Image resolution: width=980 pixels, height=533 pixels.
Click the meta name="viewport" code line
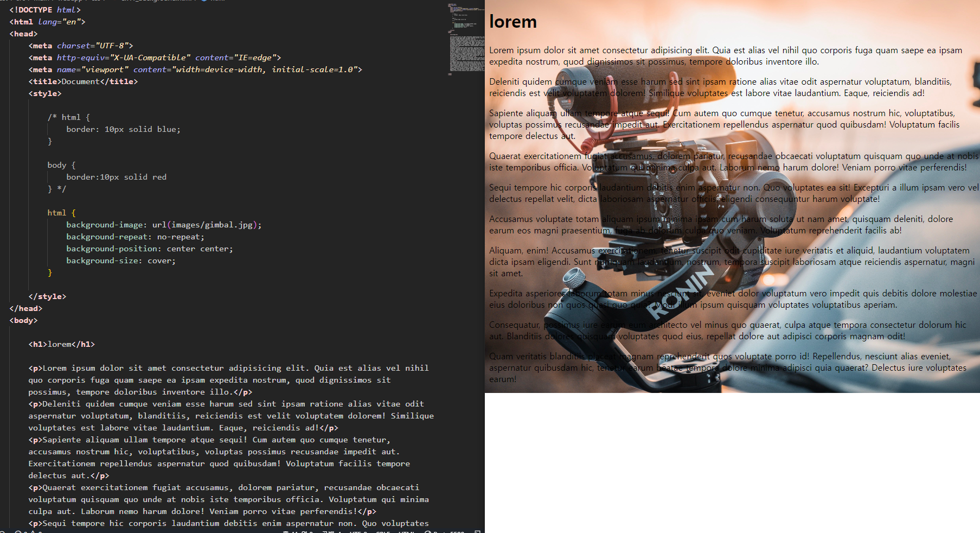(195, 69)
